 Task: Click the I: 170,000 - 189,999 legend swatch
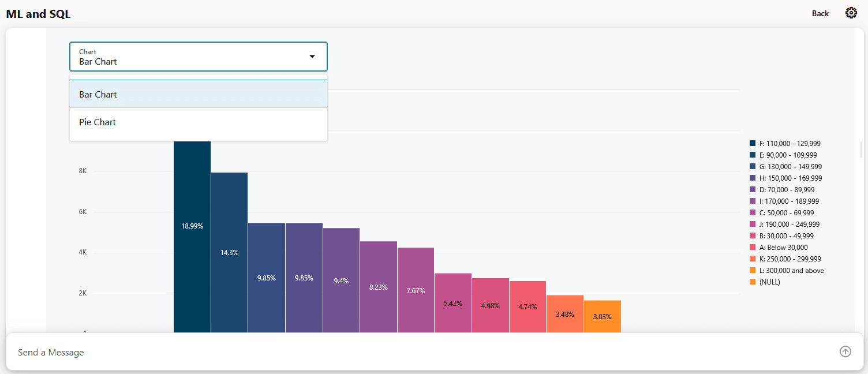click(753, 201)
